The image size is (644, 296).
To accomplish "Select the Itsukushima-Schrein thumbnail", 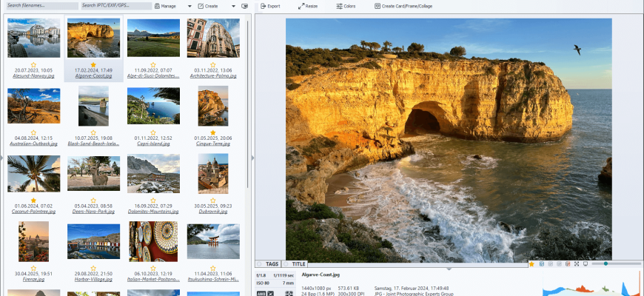I will coord(213,241).
